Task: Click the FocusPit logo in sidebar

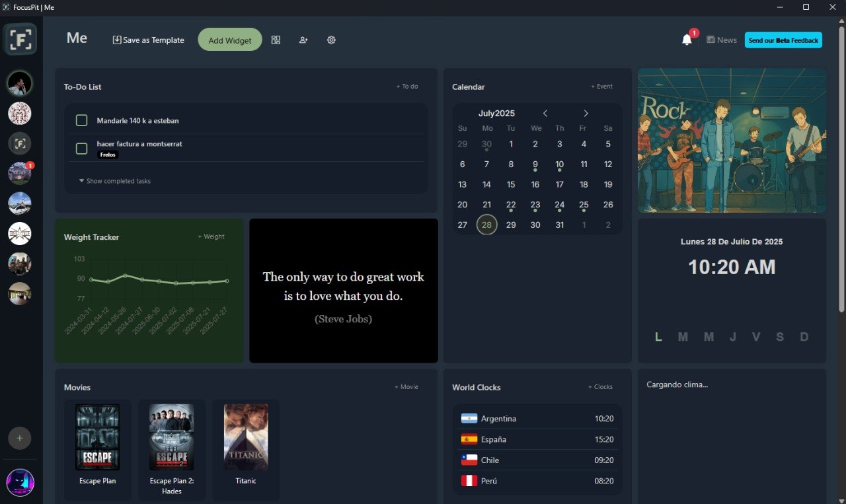Action: pos(20,40)
